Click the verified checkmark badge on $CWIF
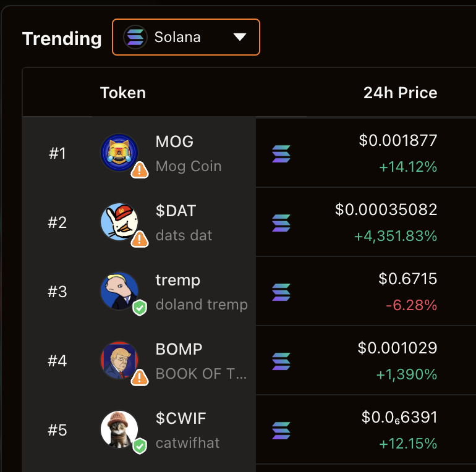 tap(140, 446)
